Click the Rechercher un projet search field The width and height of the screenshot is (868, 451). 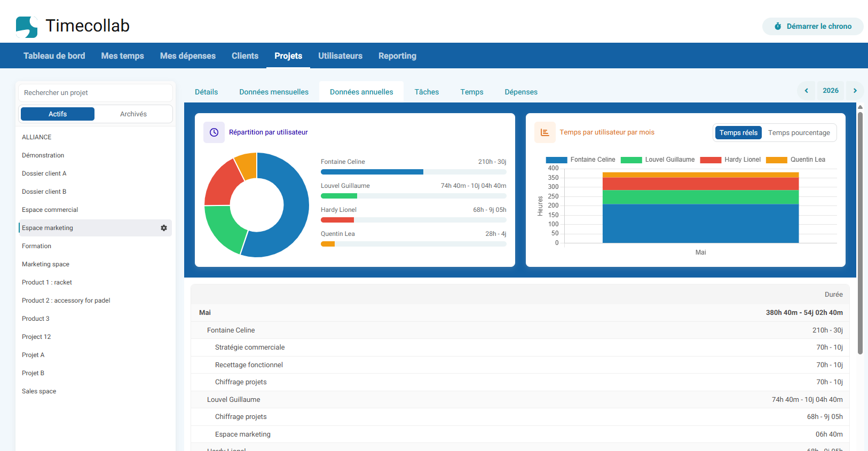(96, 93)
